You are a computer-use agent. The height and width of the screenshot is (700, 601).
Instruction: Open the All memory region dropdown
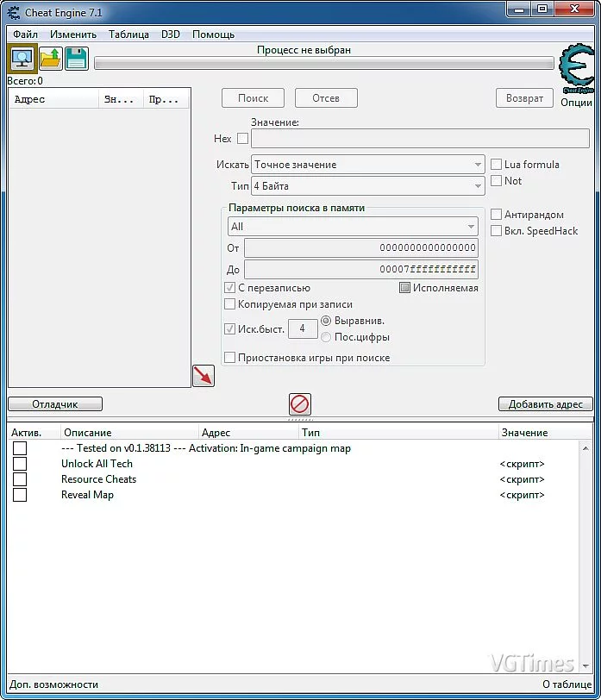click(x=353, y=227)
